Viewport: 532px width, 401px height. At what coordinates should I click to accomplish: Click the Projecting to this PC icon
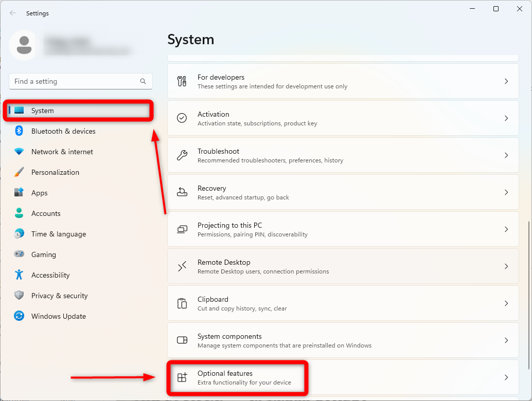point(182,229)
